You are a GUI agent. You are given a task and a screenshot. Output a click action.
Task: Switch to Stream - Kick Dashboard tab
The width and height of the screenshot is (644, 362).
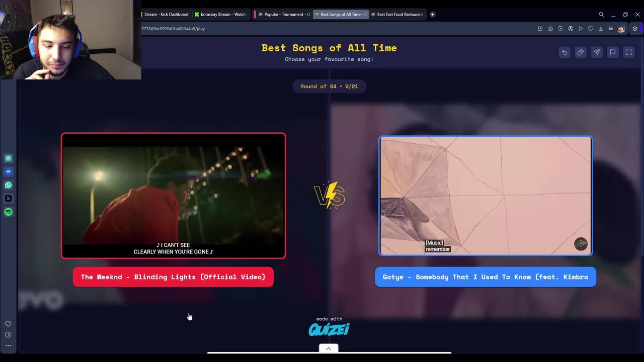coord(166,15)
